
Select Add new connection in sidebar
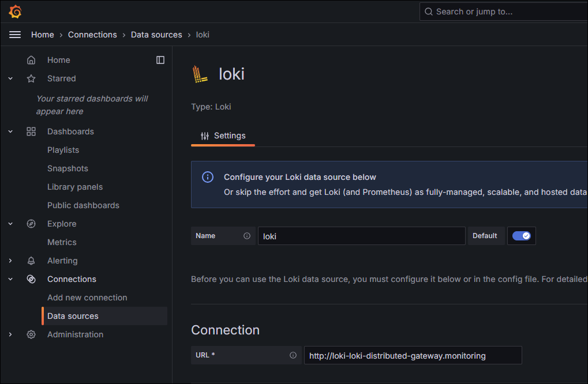tap(87, 298)
